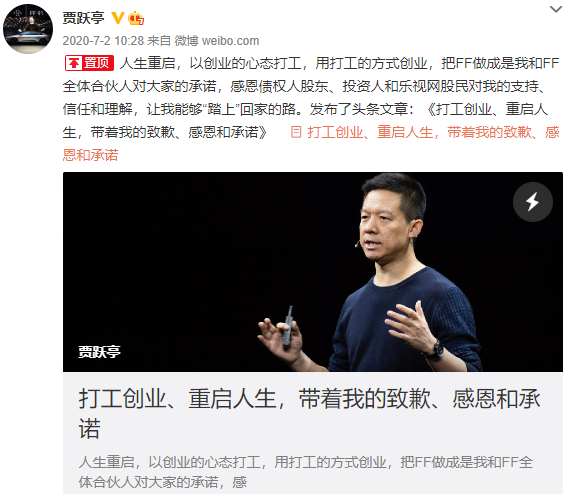568x494 pixels.
Task: Click the red 置顶 pinned label
Action: point(89,63)
